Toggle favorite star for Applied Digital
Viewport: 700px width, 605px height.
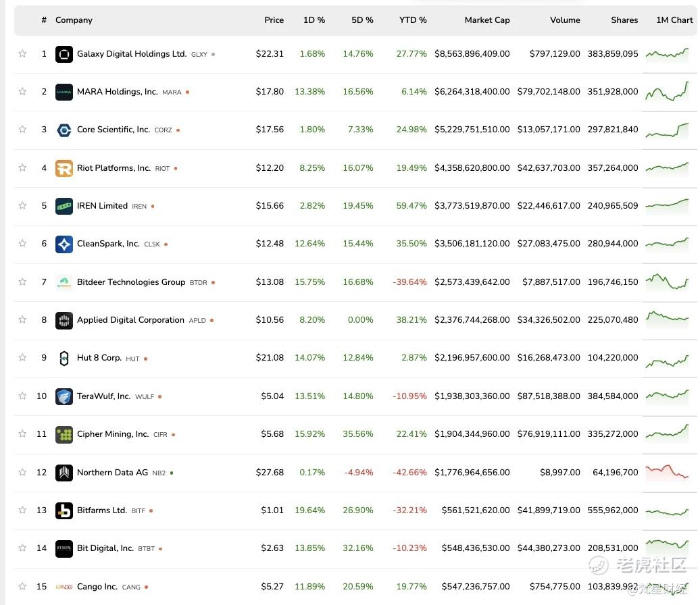(22, 320)
